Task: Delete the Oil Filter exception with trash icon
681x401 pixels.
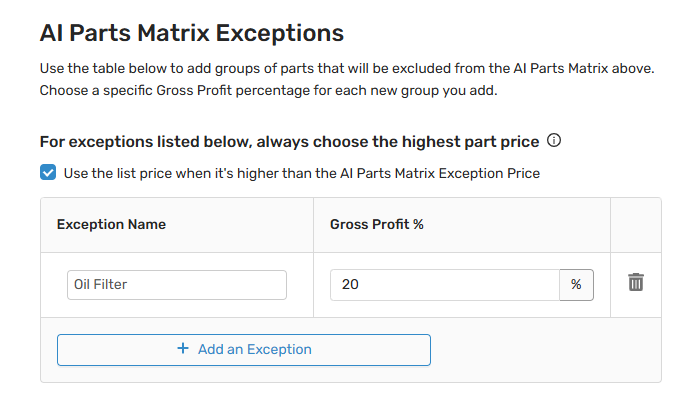Action: click(x=635, y=283)
